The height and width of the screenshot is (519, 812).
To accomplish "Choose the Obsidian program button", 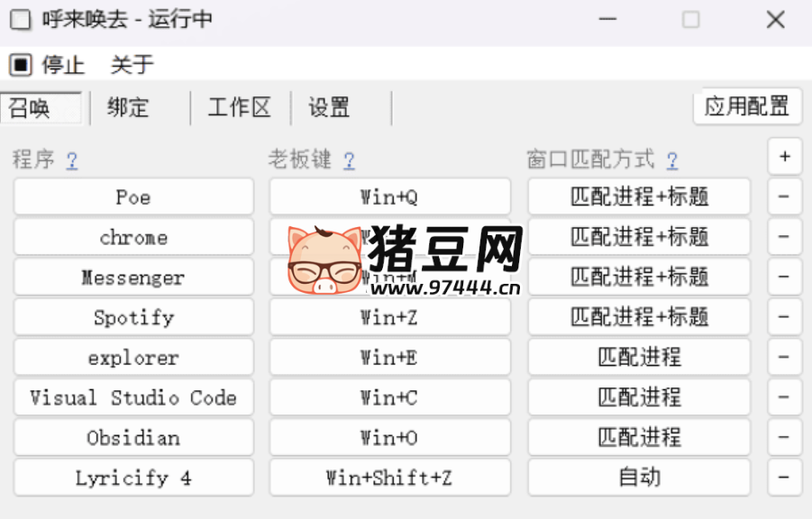I will (133, 438).
